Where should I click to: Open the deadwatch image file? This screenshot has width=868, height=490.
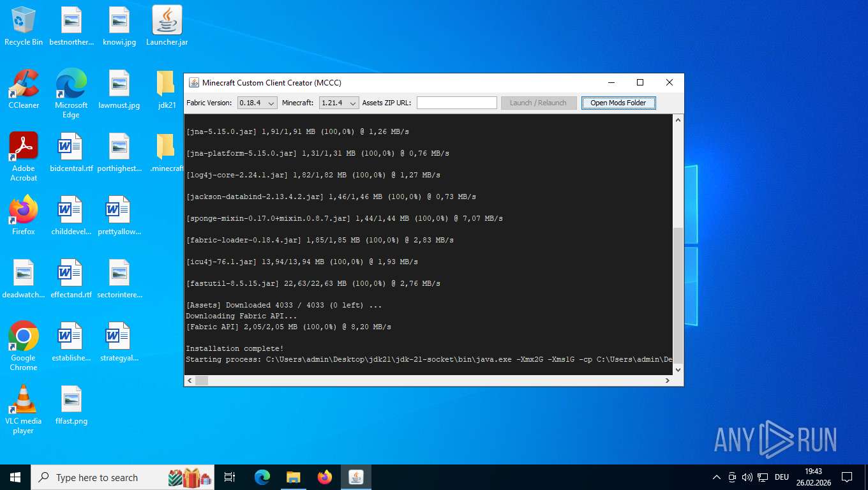coord(24,279)
